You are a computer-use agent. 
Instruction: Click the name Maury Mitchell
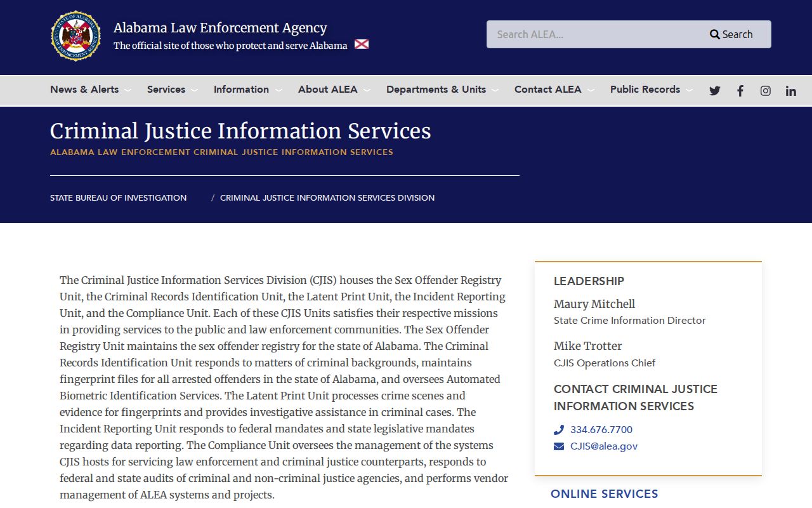pyautogui.click(x=594, y=304)
